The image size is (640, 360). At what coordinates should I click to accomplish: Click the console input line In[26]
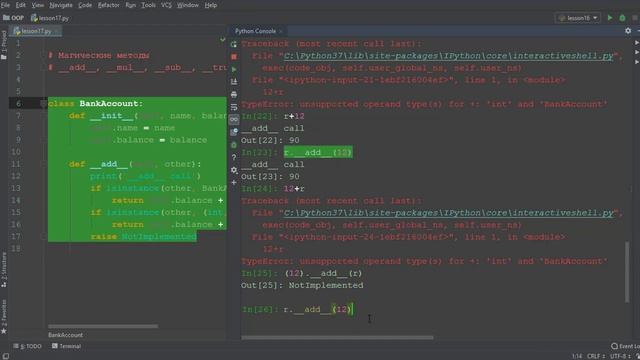(297, 309)
